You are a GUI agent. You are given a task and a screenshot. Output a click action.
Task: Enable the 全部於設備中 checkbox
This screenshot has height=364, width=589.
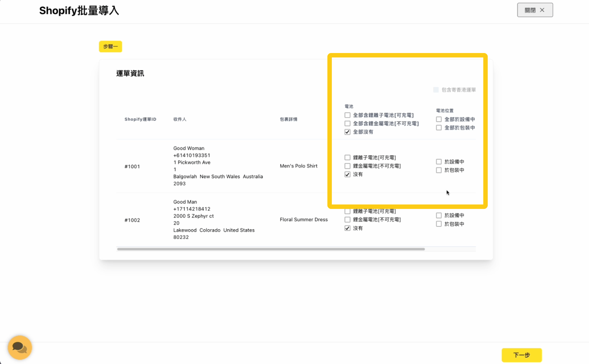point(439,120)
